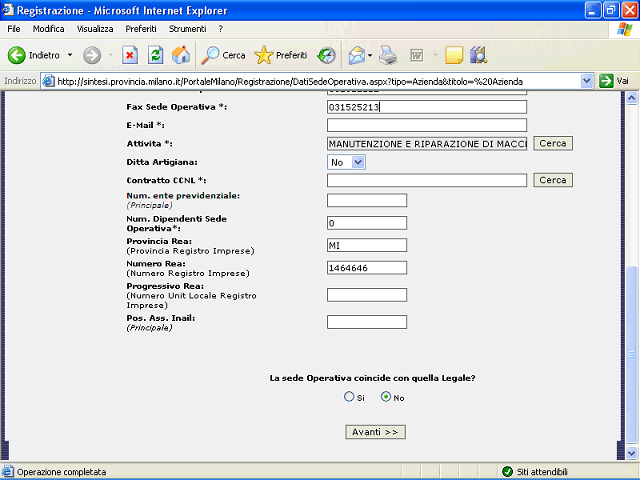This screenshot has height=480, width=640.
Task: Open the Modifica menu
Action: point(49,29)
